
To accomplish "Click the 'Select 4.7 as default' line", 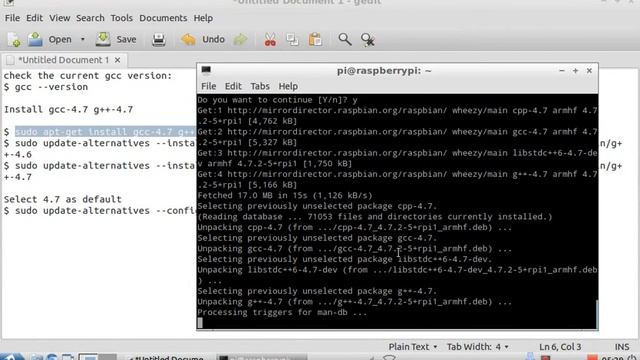I will pyautogui.click(x=62, y=199).
